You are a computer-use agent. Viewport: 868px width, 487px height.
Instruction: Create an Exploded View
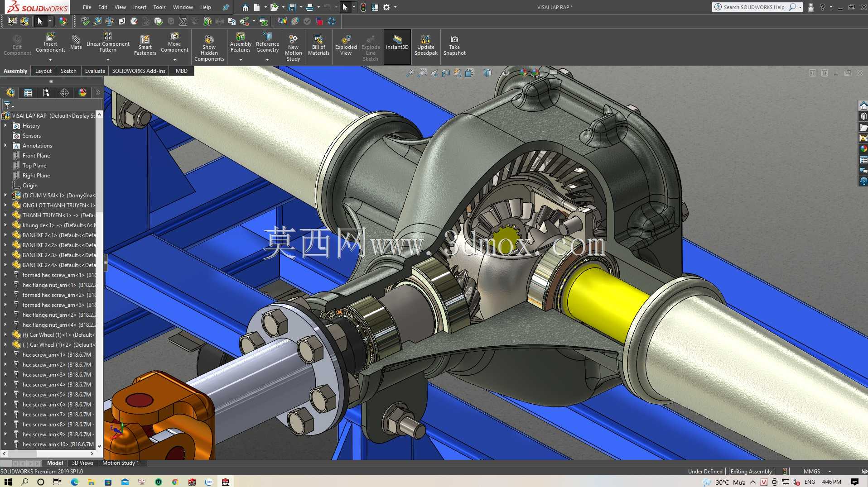(x=346, y=45)
